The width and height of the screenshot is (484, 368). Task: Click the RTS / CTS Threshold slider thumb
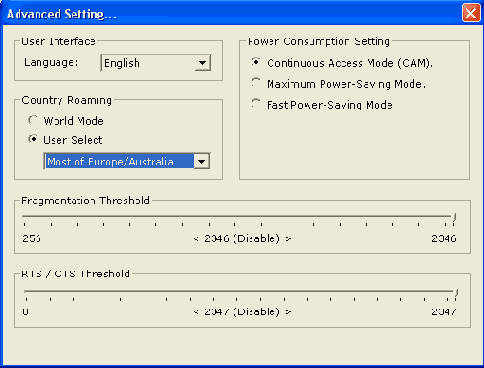[x=456, y=293]
